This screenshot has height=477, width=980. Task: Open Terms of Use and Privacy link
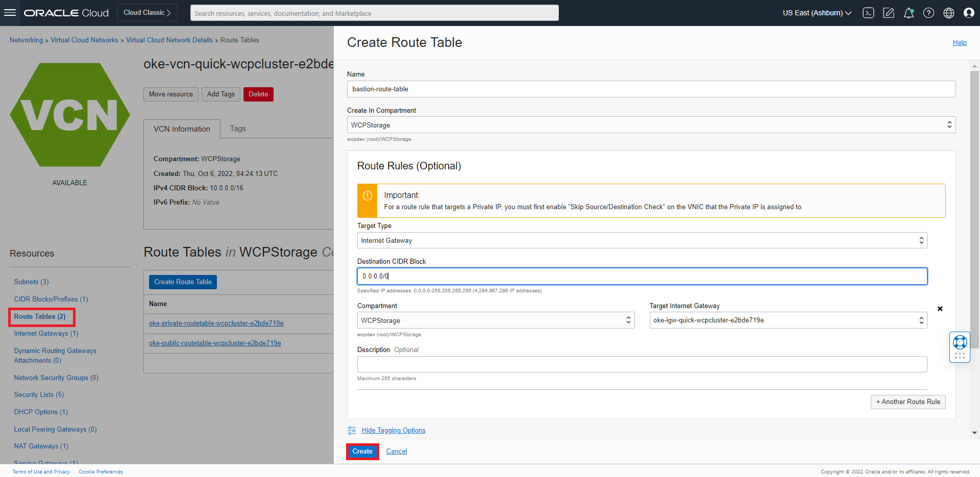[41, 472]
